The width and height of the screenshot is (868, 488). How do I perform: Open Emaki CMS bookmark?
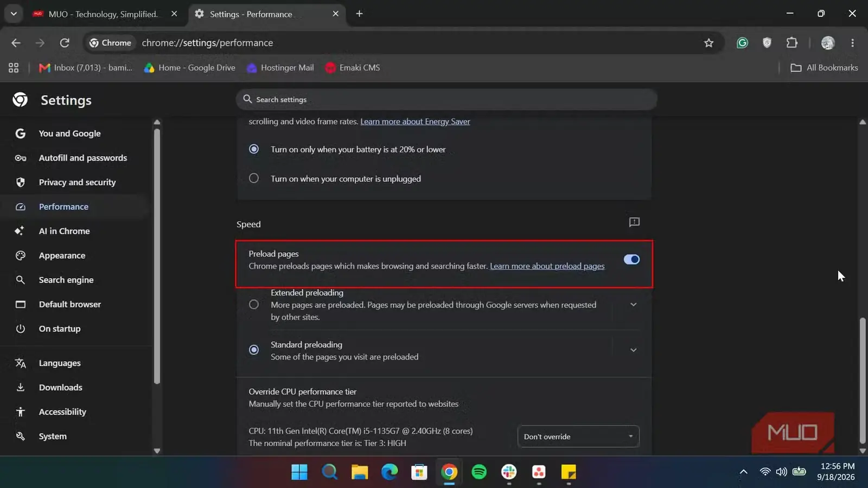tap(353, 68)
